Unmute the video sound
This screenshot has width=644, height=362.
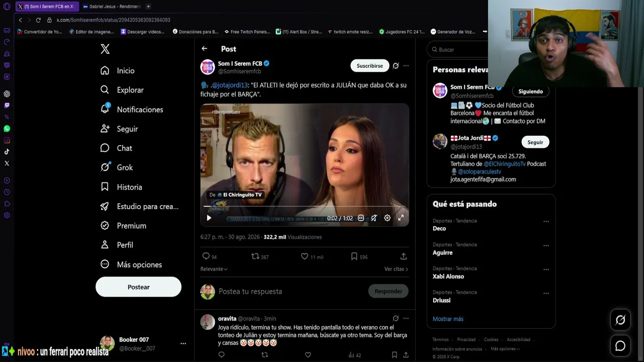click(374, 218)
